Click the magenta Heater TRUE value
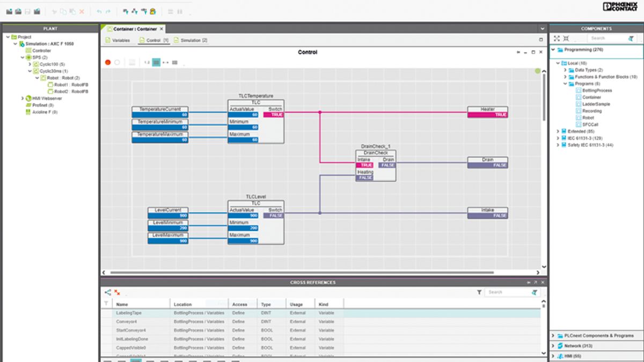The image size is (644, 362). pyautogui.click(x=487, y=115)
